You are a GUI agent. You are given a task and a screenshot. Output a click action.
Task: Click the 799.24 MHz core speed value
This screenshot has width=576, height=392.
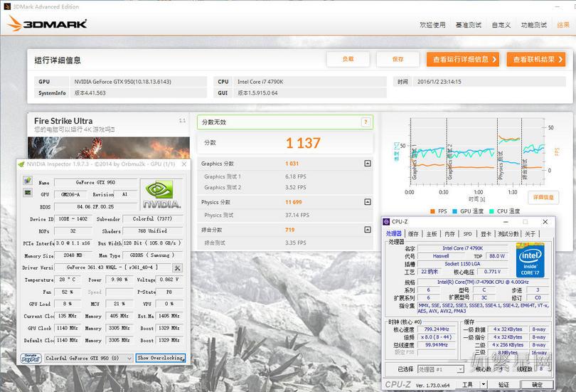(x=437, y=329)
